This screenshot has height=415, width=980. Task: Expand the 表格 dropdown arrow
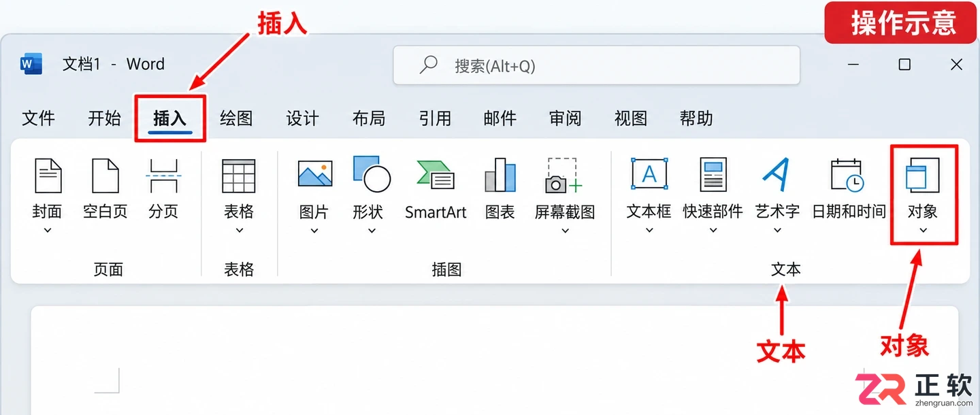point(239,231)
